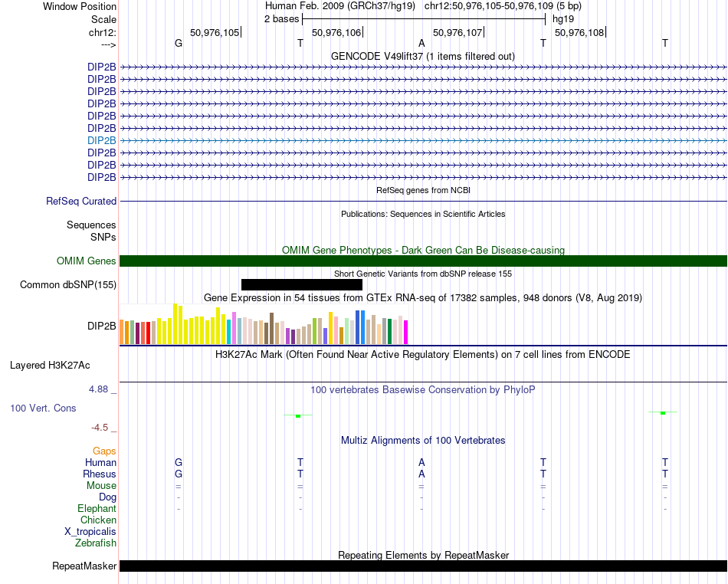
Task: Click 'Repeating Elements by RepeatMasker' title
Action: tap(424, 555)
